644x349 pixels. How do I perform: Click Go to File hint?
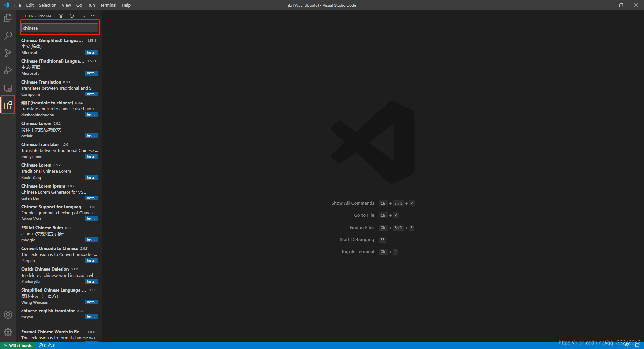(364, 215)
